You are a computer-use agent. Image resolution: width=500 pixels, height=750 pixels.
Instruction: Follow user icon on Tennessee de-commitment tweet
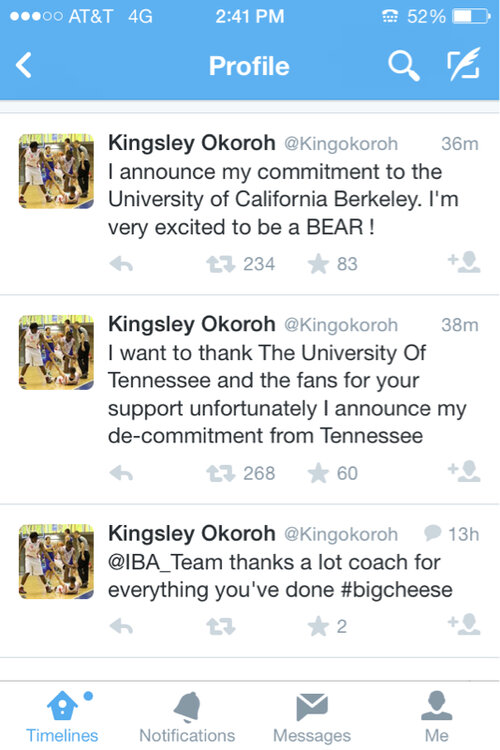click(x=464, y=471)
